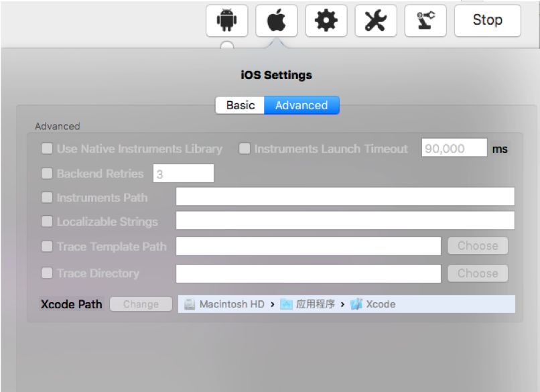Click the Instruments Path text field
This screenshot has width=540, height=392.
[x=345, y=197]
